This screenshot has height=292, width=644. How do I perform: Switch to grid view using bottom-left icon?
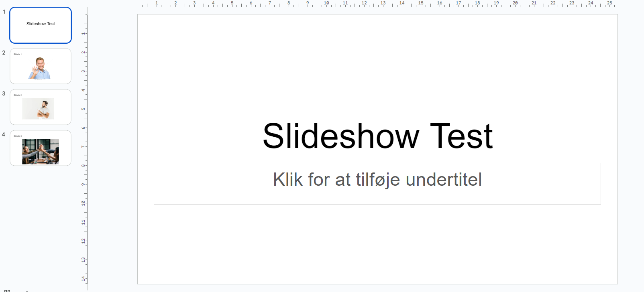click(7, 291)
